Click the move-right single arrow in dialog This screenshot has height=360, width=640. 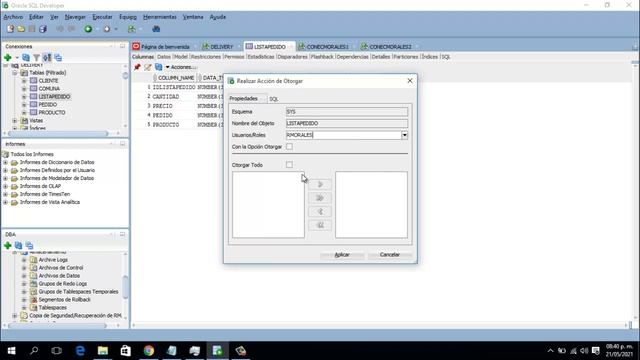(x=320, y=184)
